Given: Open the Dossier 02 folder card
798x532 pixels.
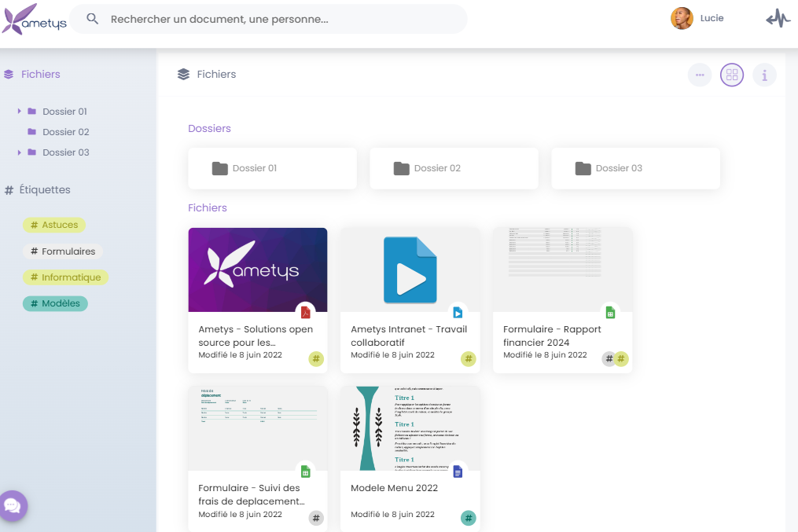Looking at the screenshot, I should pos(454,168).
